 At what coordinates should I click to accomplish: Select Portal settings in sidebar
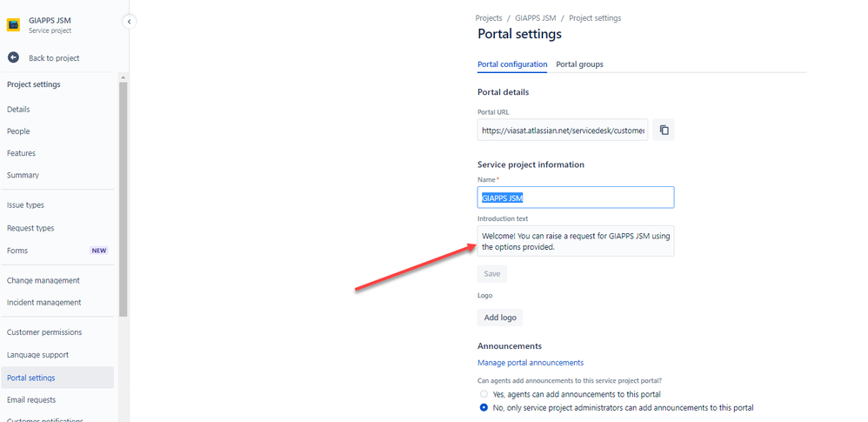tap(57, 378)
